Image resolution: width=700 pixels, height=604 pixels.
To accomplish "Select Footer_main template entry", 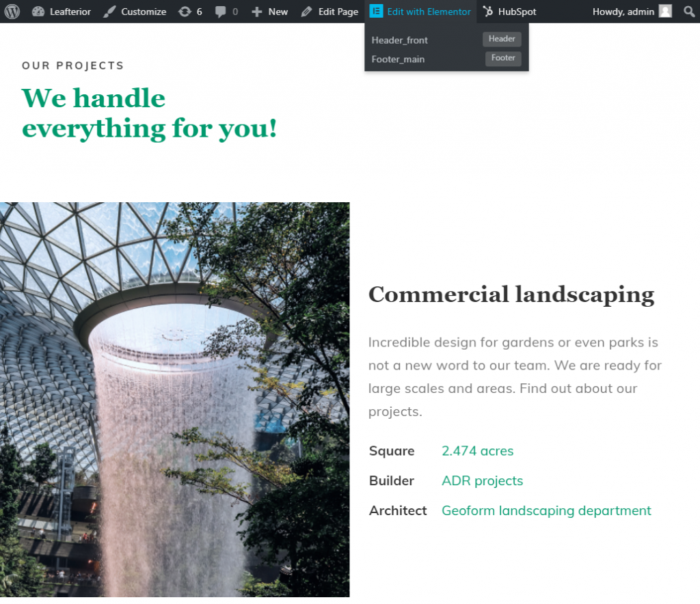I will tap(398, 59).
